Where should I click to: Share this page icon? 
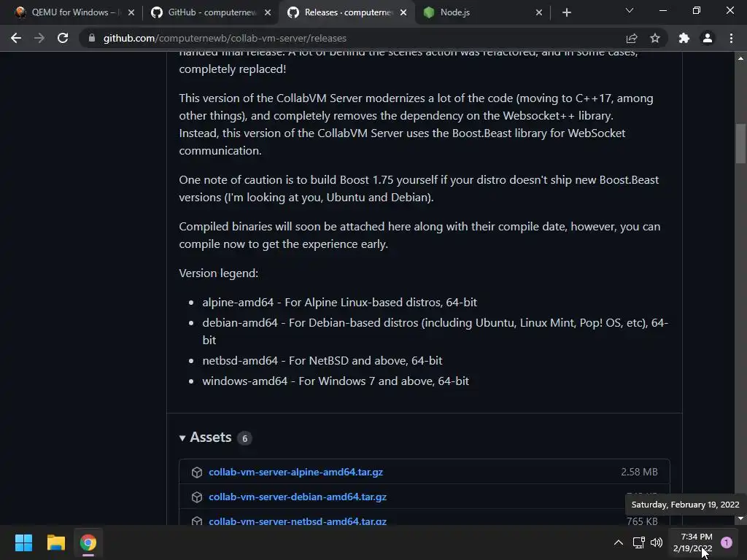point(632,38)
